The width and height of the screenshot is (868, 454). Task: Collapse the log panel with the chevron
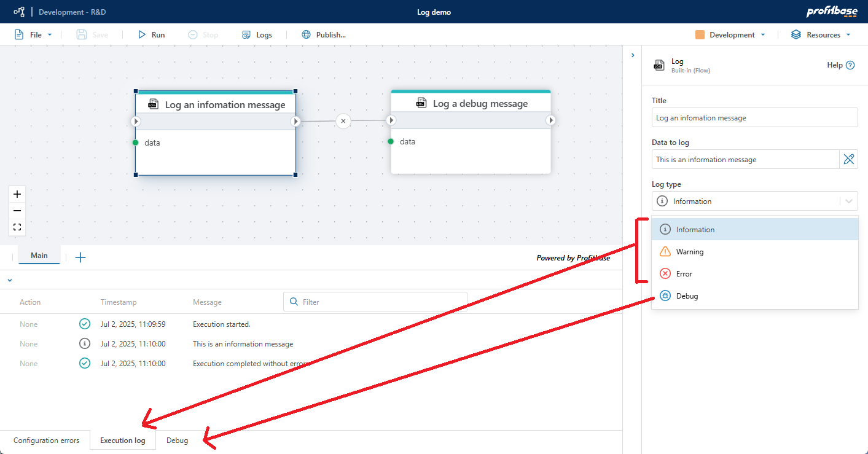pos(10,280)
